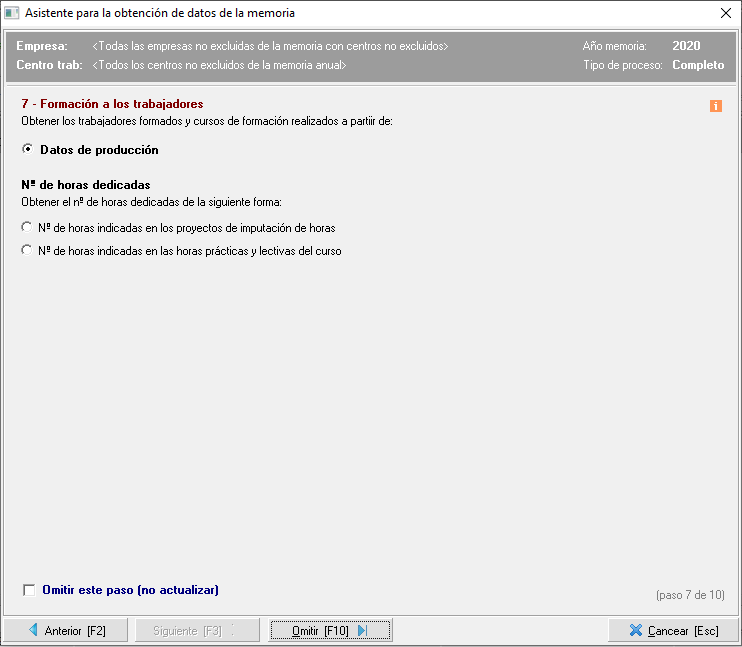Screen dimensions: 742x647
Task: Close the memory data wizard window
Action: coord(725,14)
